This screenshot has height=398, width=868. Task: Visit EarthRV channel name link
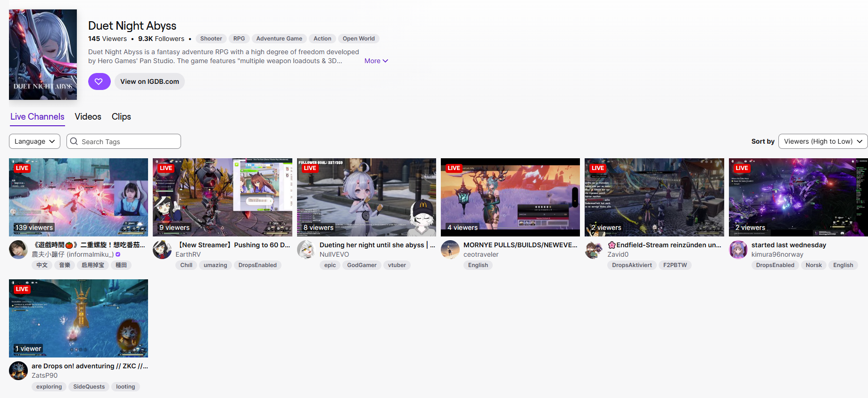(188, 254)
